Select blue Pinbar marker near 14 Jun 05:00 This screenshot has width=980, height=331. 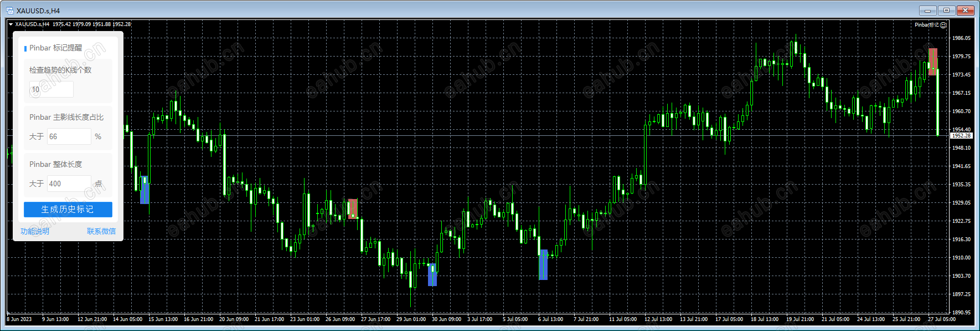pyautogui.click(x=145, y=190)
